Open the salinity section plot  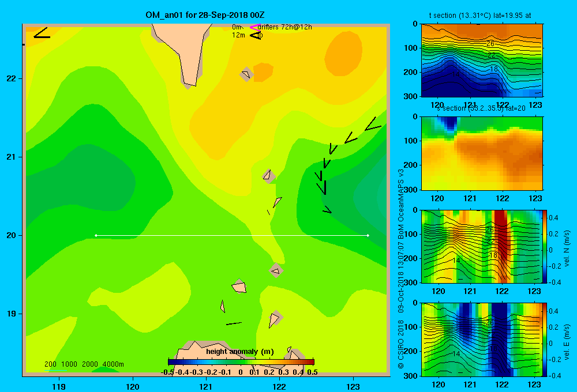(x=482, y=153)
